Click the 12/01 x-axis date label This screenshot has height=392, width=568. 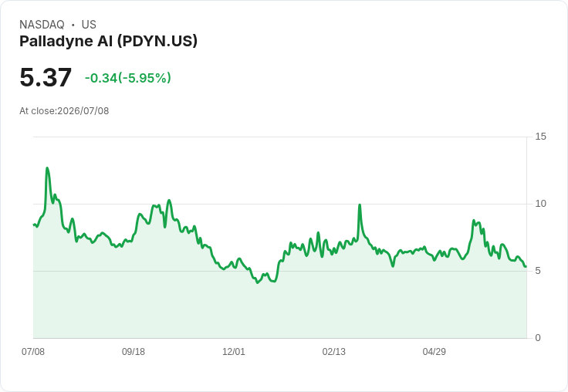click(x=234, y=351)
